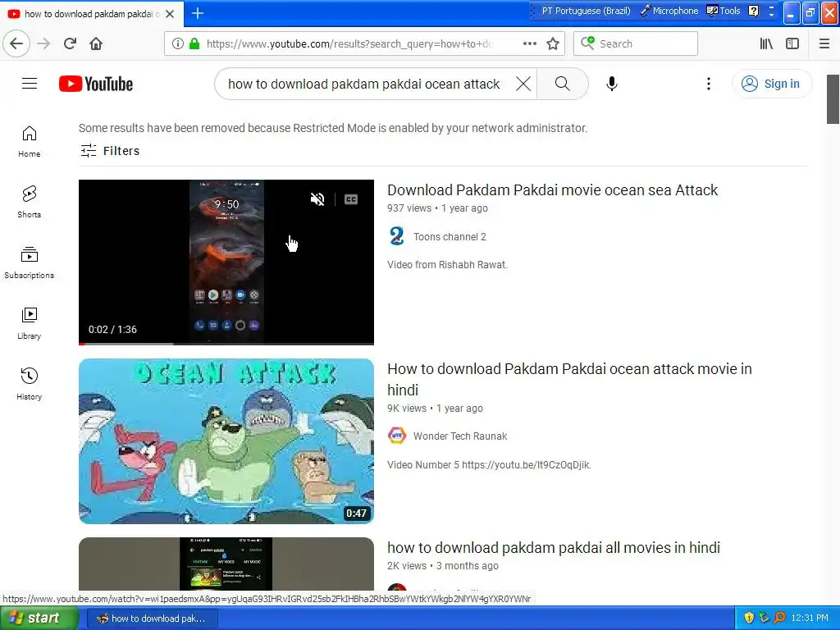Open YouTube settings three-dot menu
The height and width of the screenshot is (630, 840).
point(708,84)
